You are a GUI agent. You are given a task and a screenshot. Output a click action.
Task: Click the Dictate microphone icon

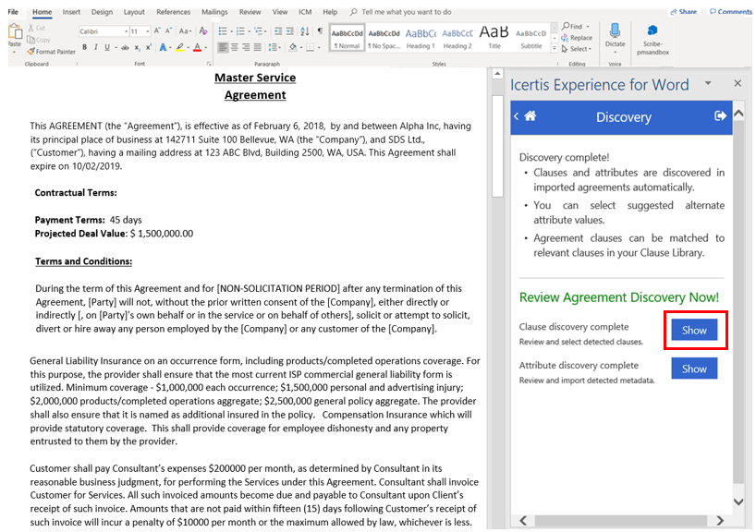coord(615,30)
